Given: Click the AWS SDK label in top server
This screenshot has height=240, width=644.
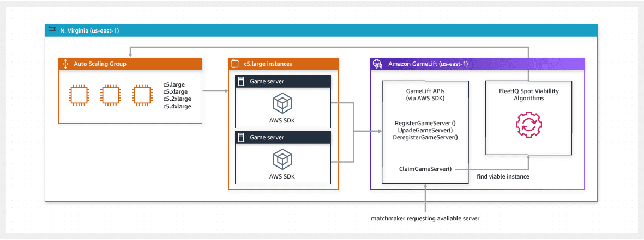Looking at the screenshot, I should point(282,120).
